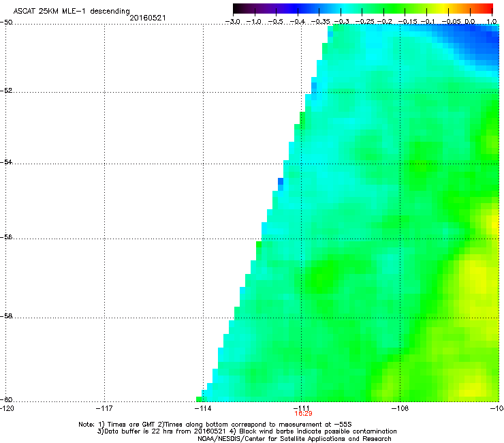Click the plot title "ASCAT 25KM MLE-1 descending"
The image size is (504, 443).
tap(72, 11)
